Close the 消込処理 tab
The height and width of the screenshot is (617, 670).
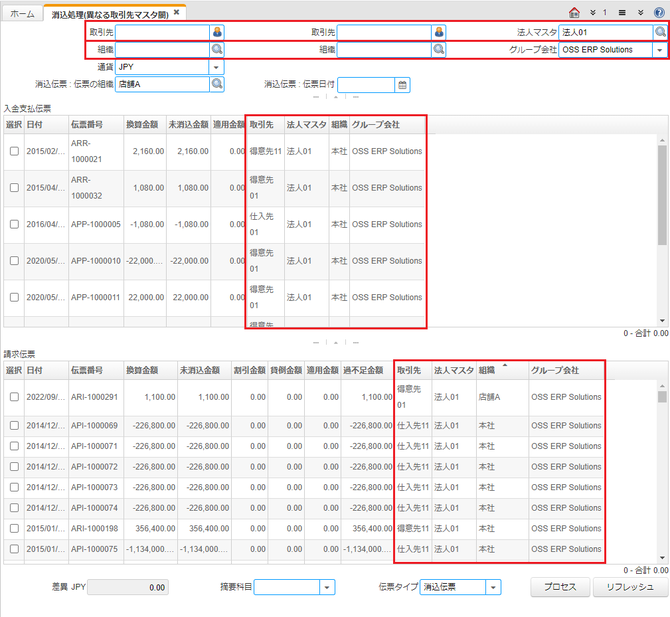click(x=176, y=13)
